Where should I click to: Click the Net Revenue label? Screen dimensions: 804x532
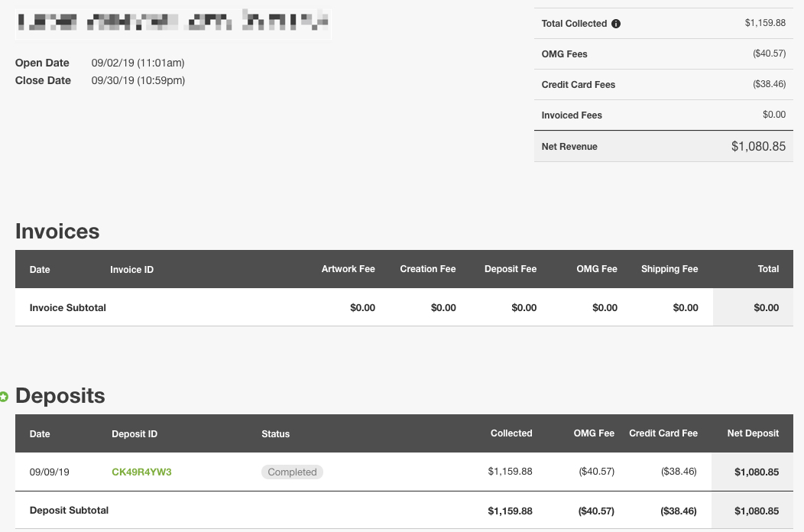[569, 147]
